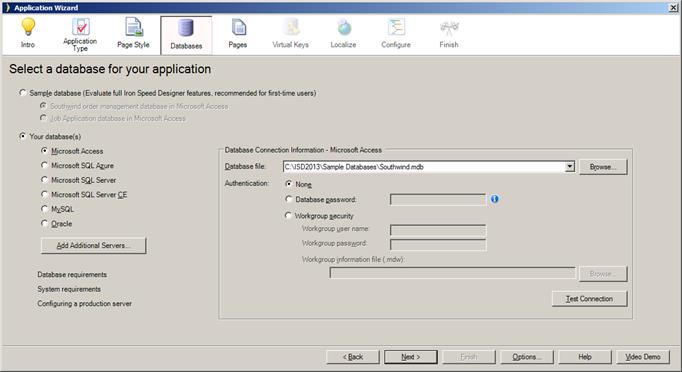Open the Localize globe icon

click(x=344, y=27)
